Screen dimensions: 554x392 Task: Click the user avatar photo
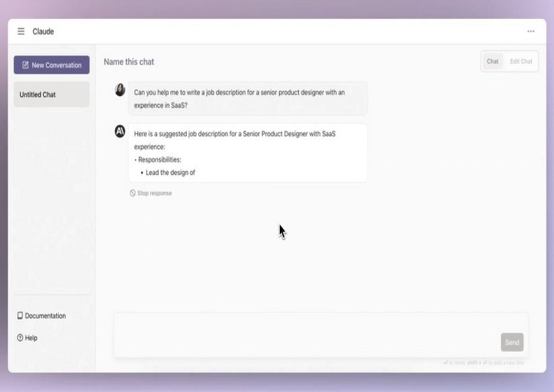tap(120, 90)
